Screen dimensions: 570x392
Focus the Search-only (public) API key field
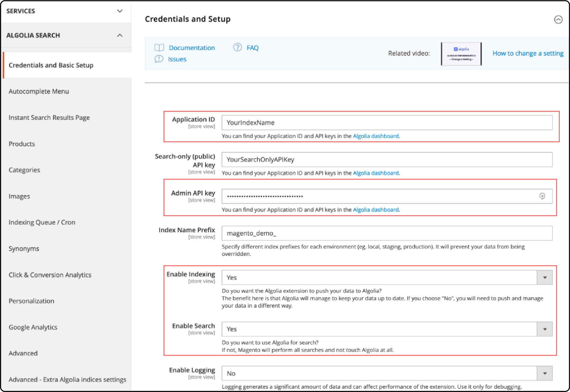coord(387,159)
